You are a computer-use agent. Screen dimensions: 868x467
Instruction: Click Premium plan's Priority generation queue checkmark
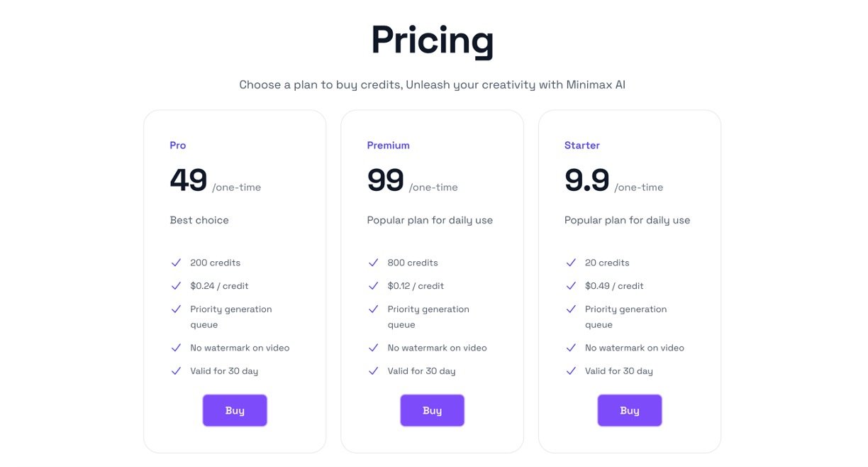[x=374, y=309]
